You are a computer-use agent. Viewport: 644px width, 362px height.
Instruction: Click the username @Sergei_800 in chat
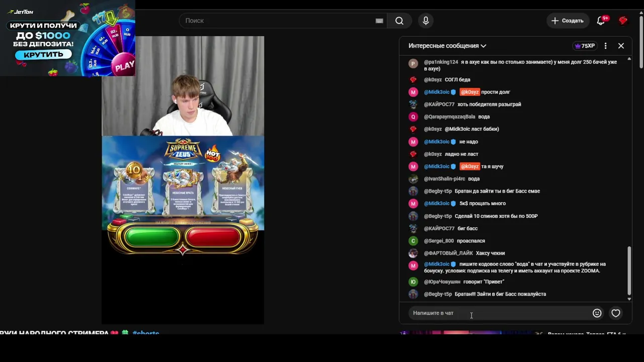click(x=439, y=241)
